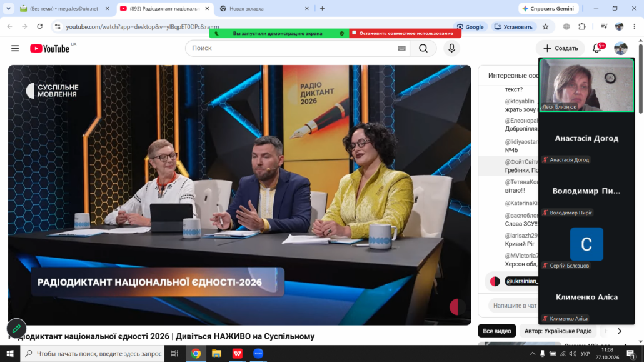The image size is (644, 362).
Task: Reload the page in Chrome
Action: coord(40,27)
